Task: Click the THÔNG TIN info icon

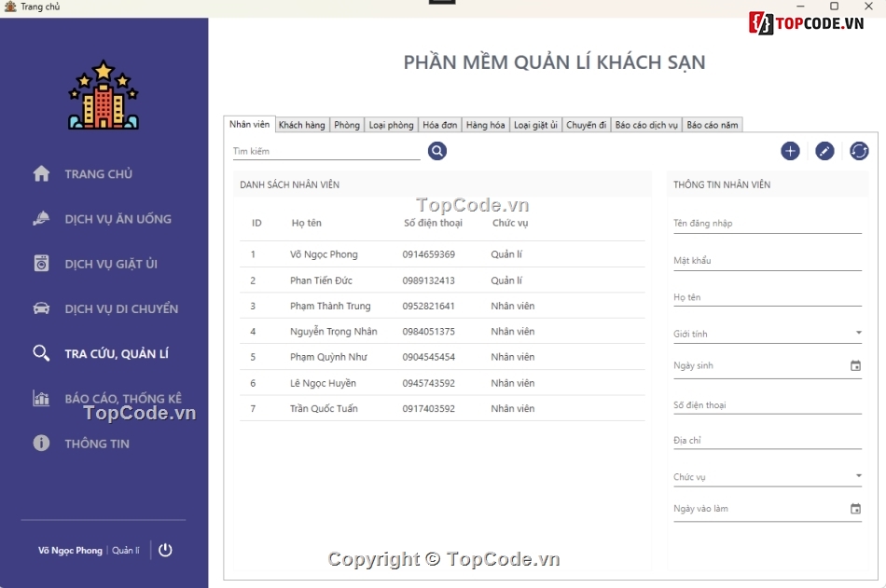Action: pyautogui.click(x=39, y=444)
